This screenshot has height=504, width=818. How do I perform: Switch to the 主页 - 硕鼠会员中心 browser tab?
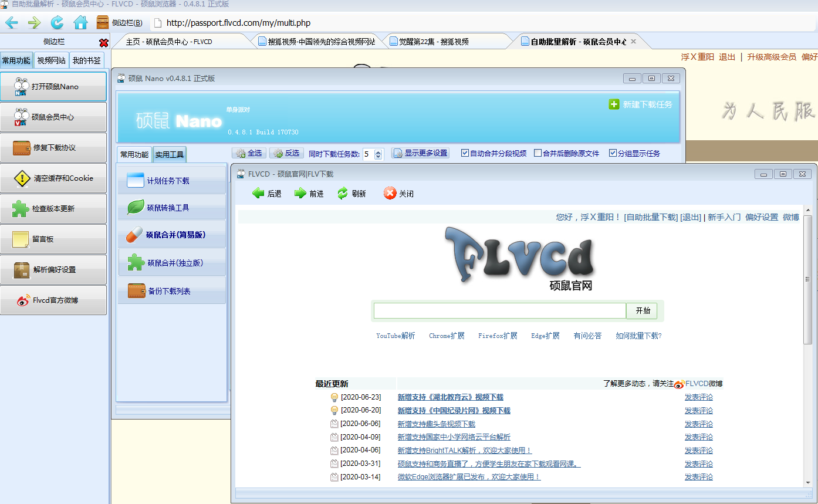pyautogui.click(x=182, y=42)
